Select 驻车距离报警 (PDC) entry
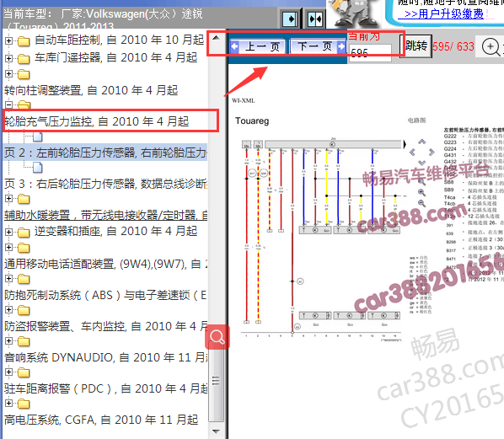The height and width of the screenshot is (439, 504). pyautogui.click(x=105, y=388)
